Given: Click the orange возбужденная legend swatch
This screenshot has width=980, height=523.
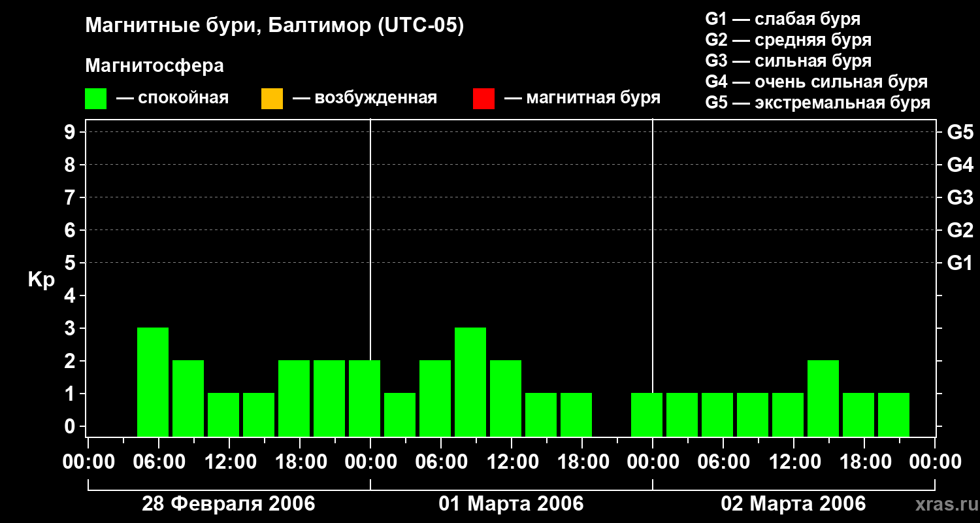Looking at the screenshot, I should 272,99.
